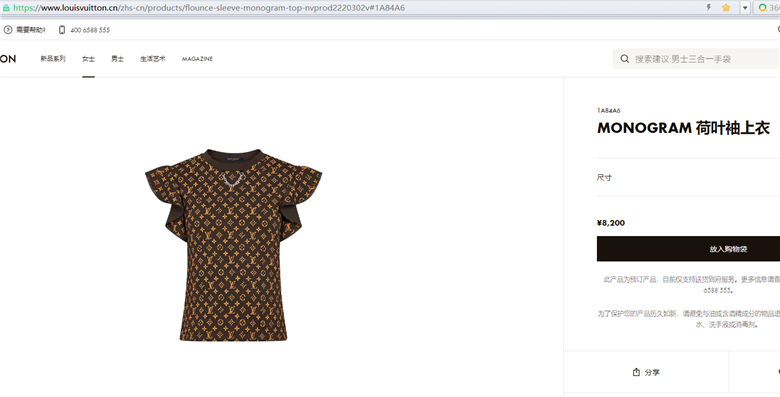The width and height of the screenshot is (780, 397).
Task: Click the phone icon beside 400 6588 555
Action: tap(62, 30)
